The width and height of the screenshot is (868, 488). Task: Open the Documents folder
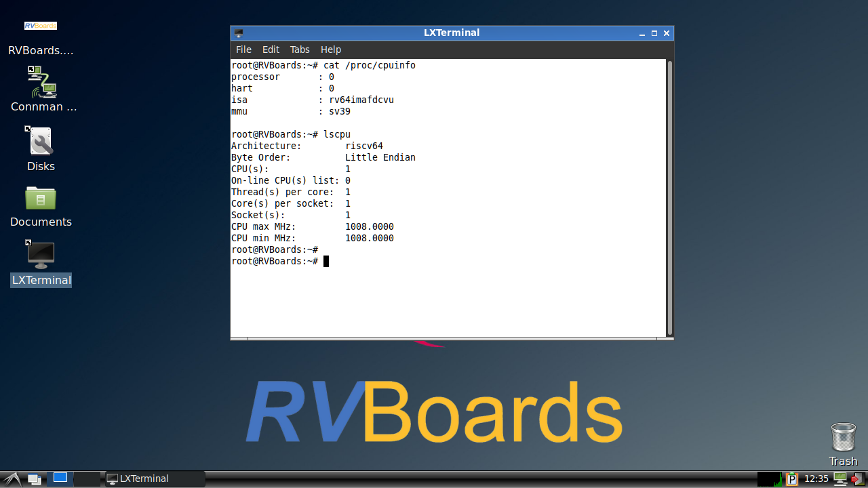pyautogui.click(x=41, y=198)
